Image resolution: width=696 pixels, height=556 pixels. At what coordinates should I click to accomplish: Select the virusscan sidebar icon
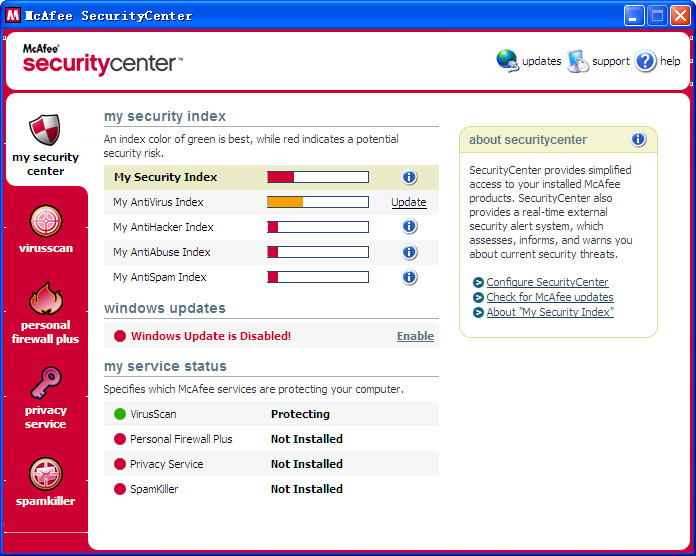[46, 221]
